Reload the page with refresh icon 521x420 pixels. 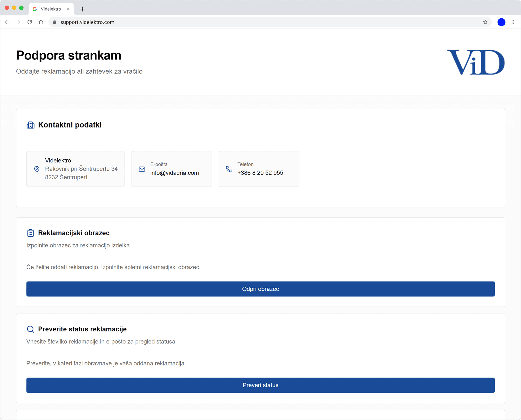pyautogui.click(x=30, y=22)
